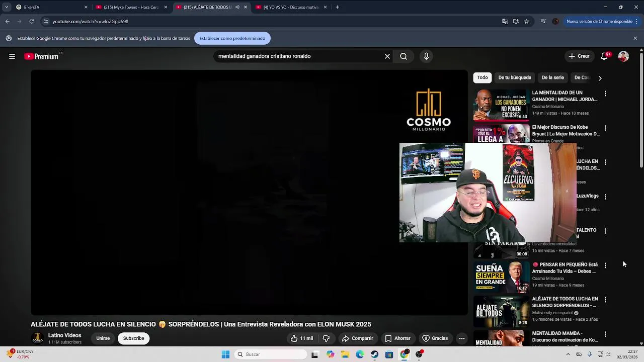
Task: Close the Myke Towers tab
Action: tap(166, 7)
